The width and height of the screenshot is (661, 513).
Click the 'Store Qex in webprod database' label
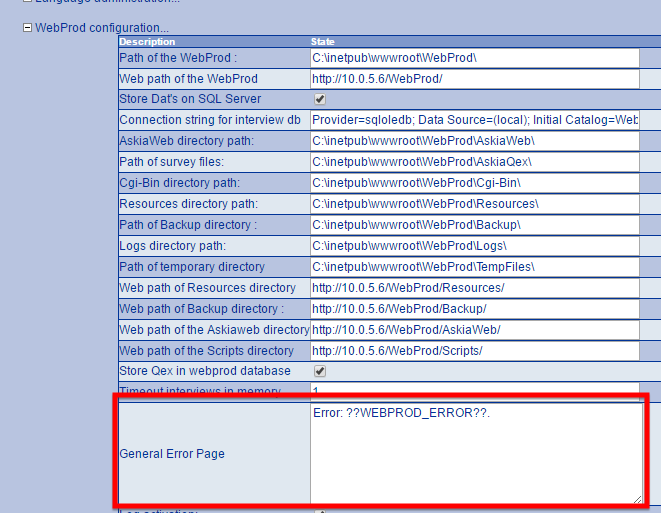(205, 371)
